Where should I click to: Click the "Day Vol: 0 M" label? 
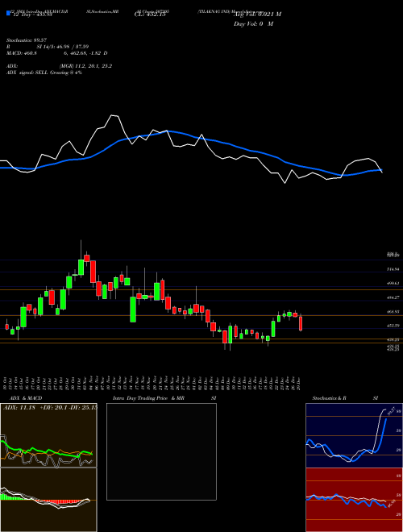click(x=253, y=24)
